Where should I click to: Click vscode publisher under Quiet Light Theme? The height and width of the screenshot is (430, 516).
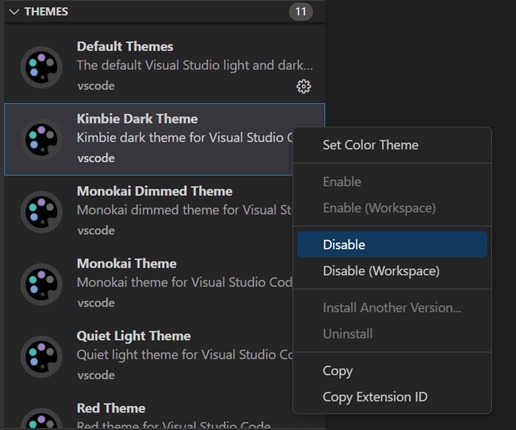pos(96,375)
